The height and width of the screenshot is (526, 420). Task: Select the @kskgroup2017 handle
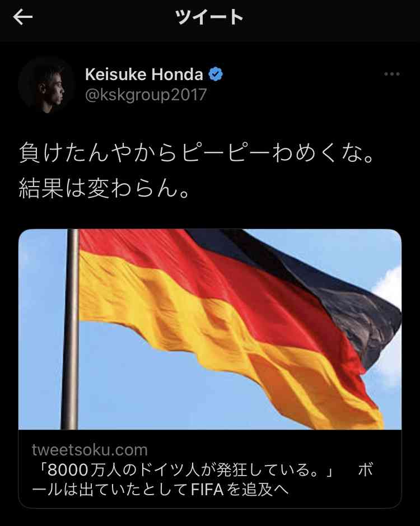tap(146, 95)
